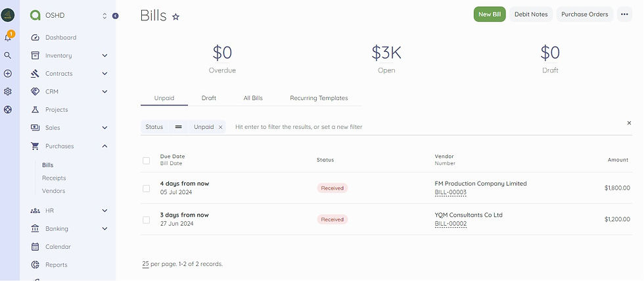Favorite Bills page with star icon
This screenshot has height=281, width=644.
tap(176, 17)
